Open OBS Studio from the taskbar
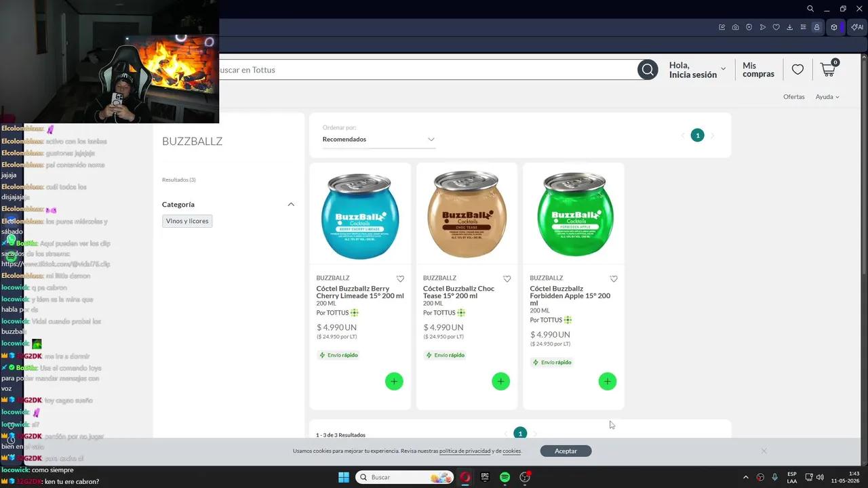Screen dimensions: 868x488 [x=525, y=477]
